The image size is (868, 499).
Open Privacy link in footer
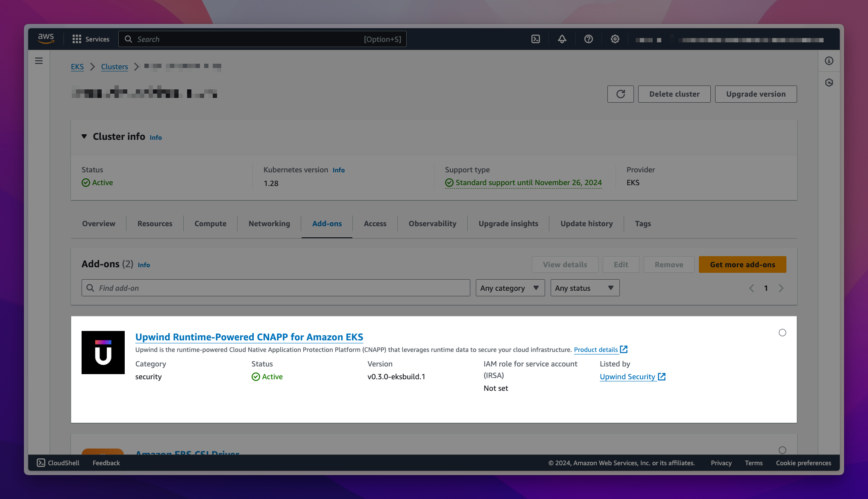pos(721,463)
